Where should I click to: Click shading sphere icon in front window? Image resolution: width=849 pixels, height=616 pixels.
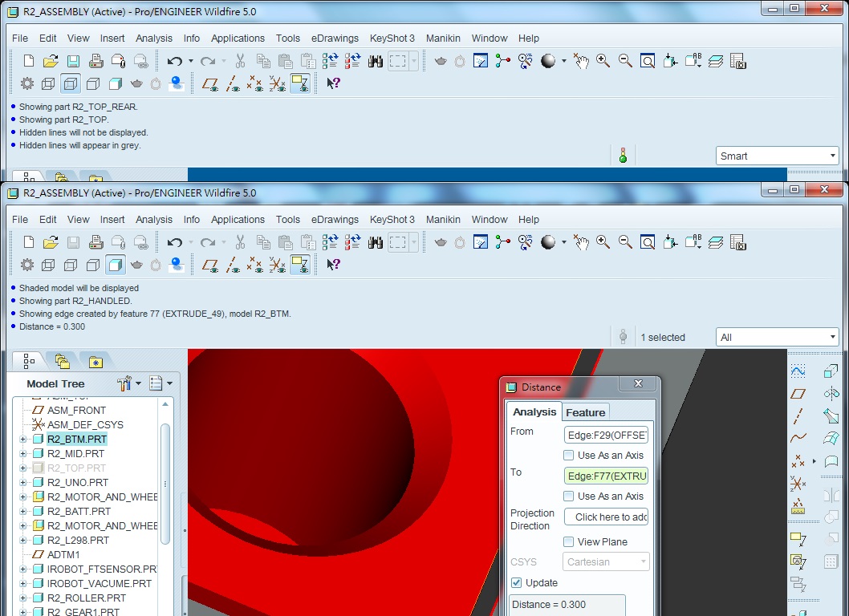point(548,242)
